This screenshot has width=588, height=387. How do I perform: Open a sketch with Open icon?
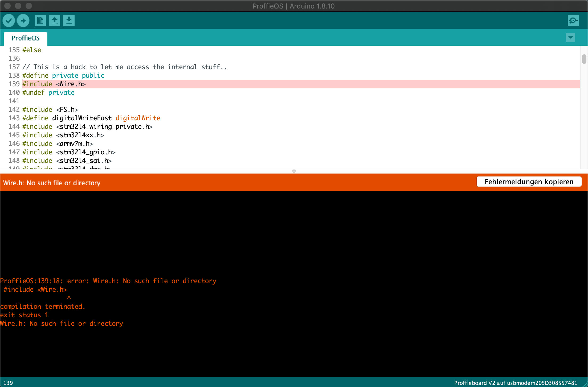(x=54, y=20)
